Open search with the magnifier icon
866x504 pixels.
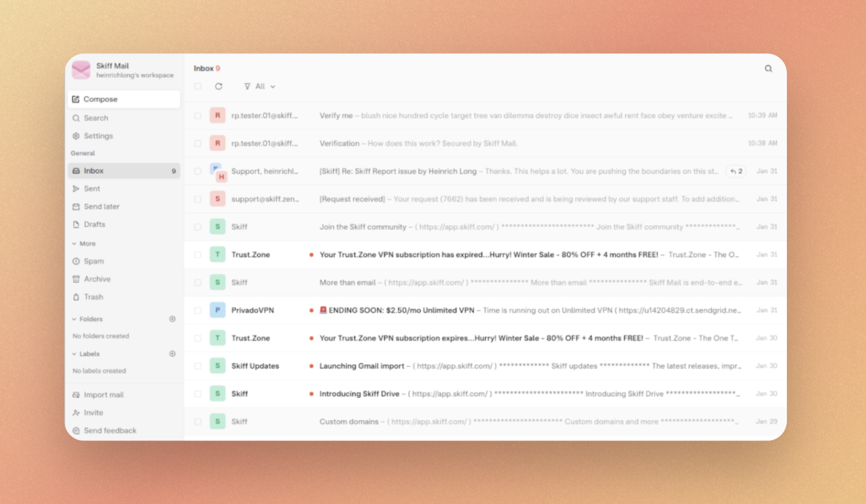(x=768, y=68)
